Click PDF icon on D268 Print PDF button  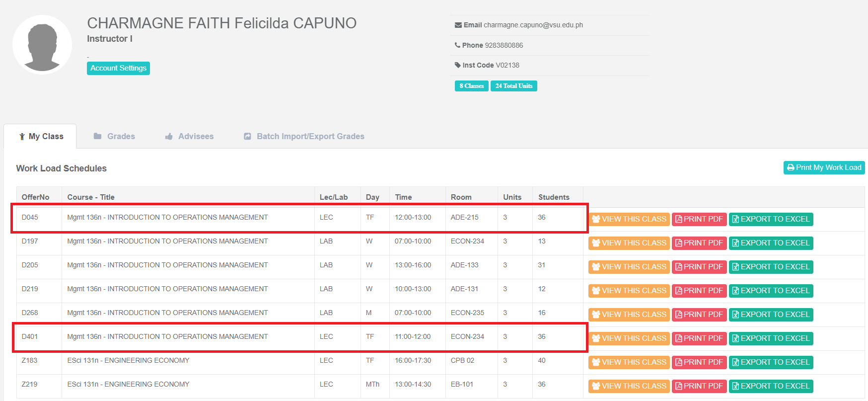pyautogui.click(x=678, y=315)
